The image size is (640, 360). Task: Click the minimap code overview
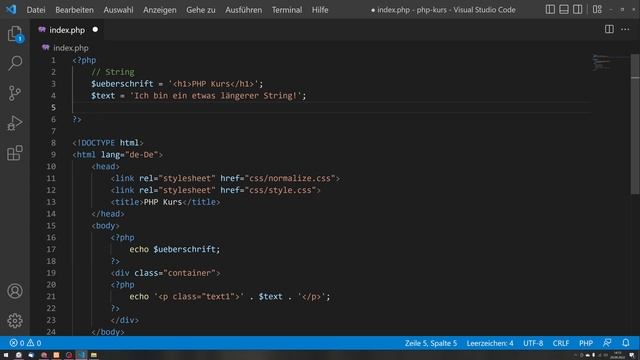602,62
